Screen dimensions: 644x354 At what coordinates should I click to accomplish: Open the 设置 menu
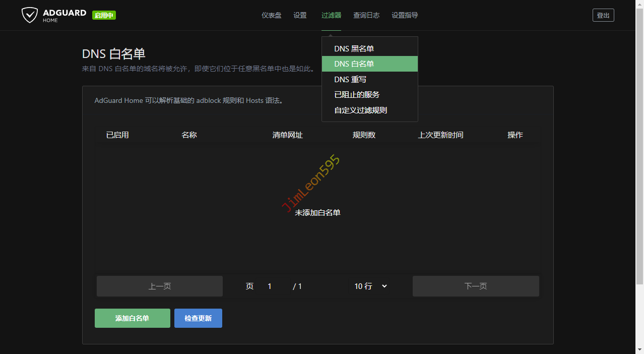[x=300, y=15]
